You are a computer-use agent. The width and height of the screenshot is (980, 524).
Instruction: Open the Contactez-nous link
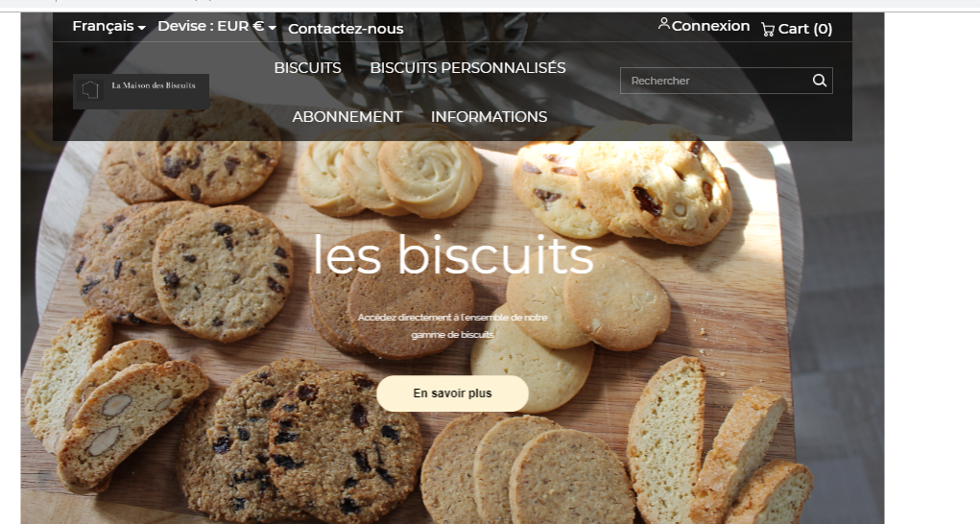[x=346, y=29]
